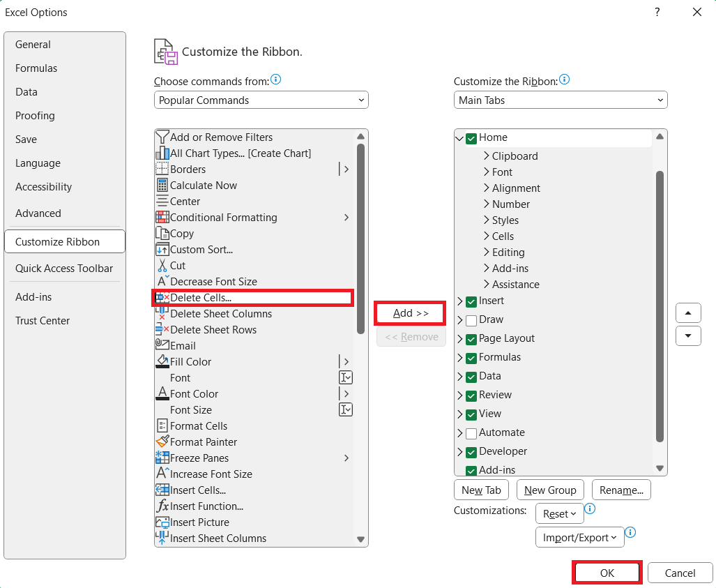
Task: Uncheck the Formulas tab checkbox
Action: 471,358
